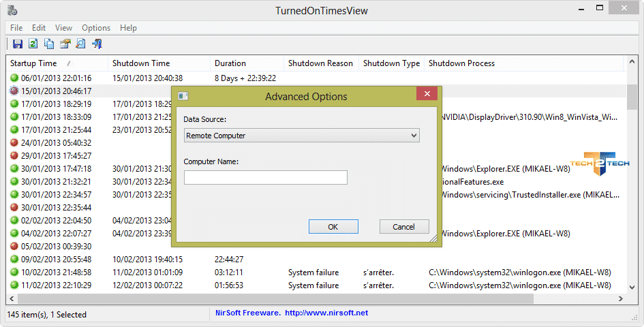The height and width of the screenshot is (327, 644).
Task: Click the Copy selected items toolbar icon
Action: point(49,44)
